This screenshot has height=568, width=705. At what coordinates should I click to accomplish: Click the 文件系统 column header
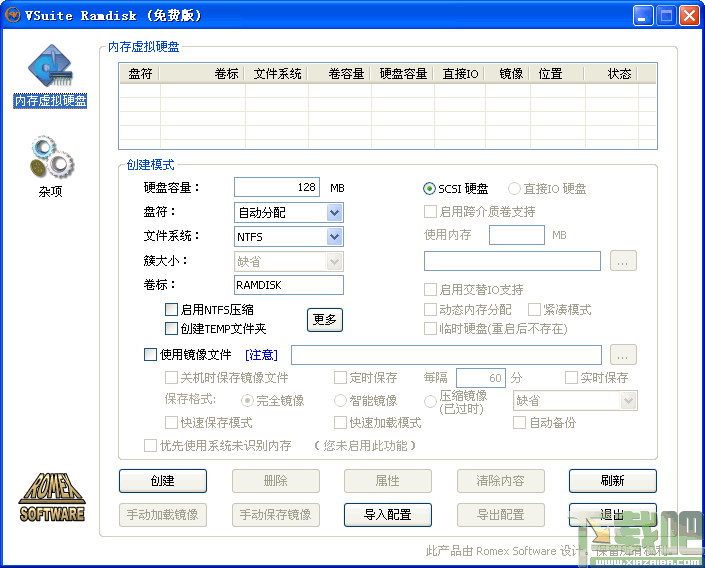tap(277, 73)
